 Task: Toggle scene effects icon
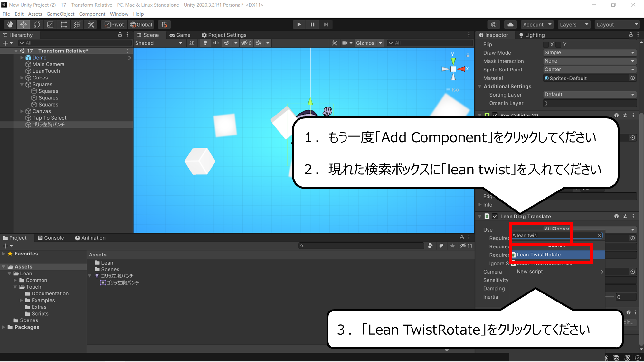[227, 43]
